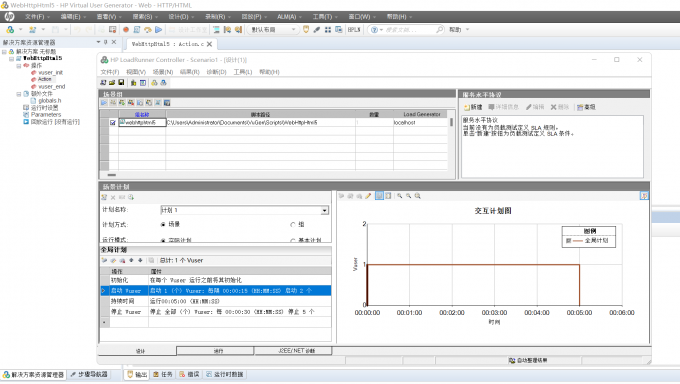680x384 pixels.
Task: Open the 场景(N) menu in Controller
Action: tap(163, 72)
